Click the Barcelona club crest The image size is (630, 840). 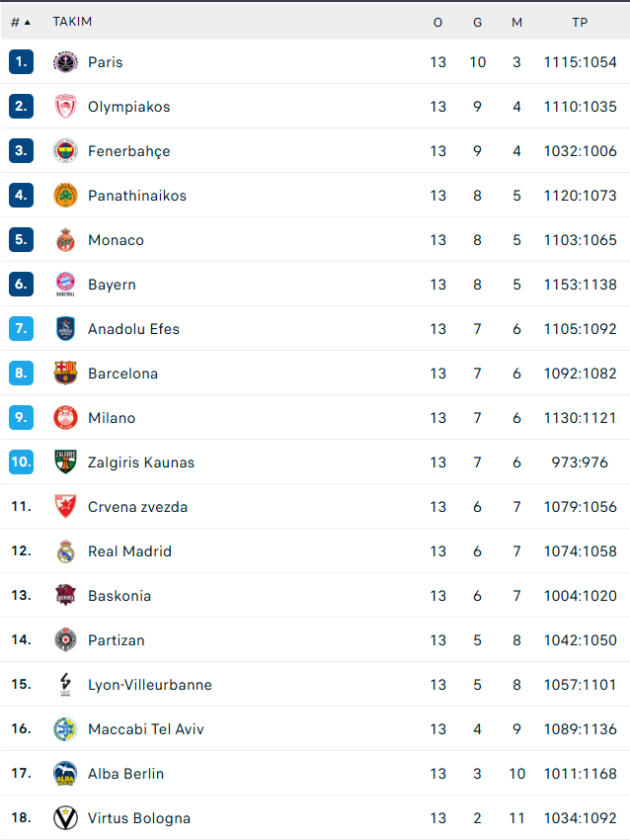tap(65, 374)
